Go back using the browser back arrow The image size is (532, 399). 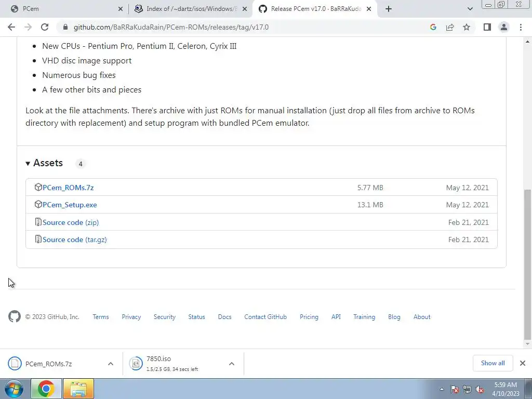11,27
